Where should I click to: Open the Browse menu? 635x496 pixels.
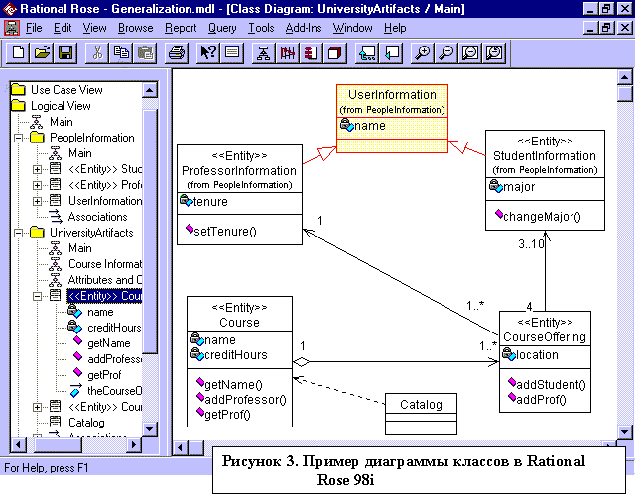tap(136, 28)
